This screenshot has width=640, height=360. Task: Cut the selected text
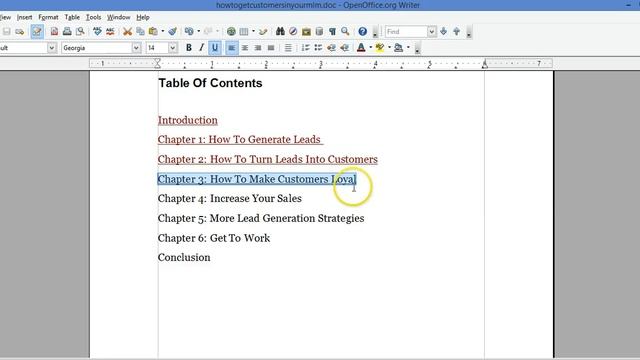pos(127,31)
